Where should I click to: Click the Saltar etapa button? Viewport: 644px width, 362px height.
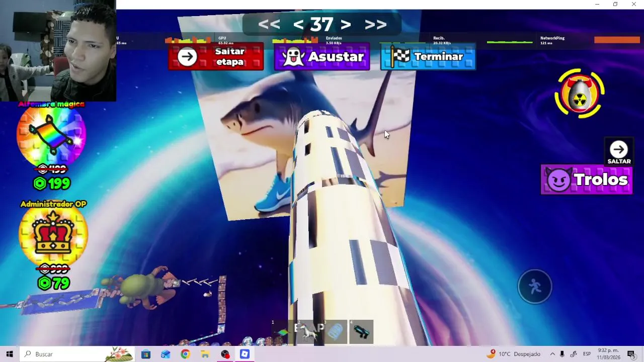pyautogui.click(x=216, y=57)
